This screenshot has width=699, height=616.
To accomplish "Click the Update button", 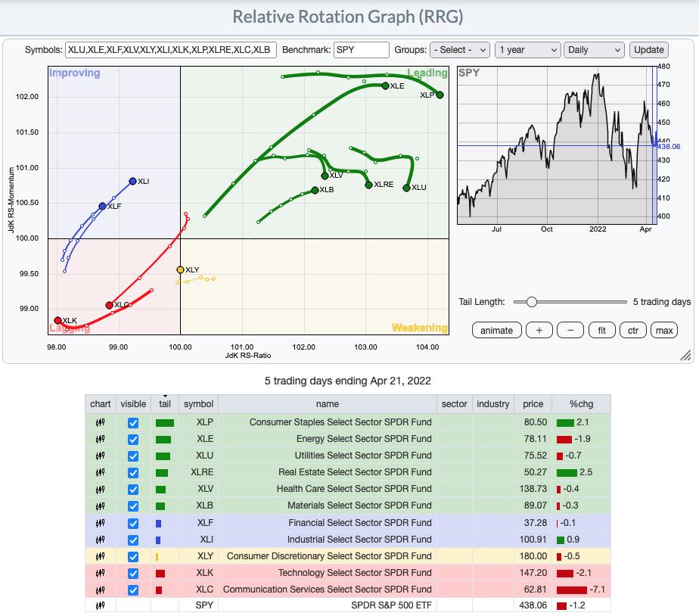I will 648,50.
